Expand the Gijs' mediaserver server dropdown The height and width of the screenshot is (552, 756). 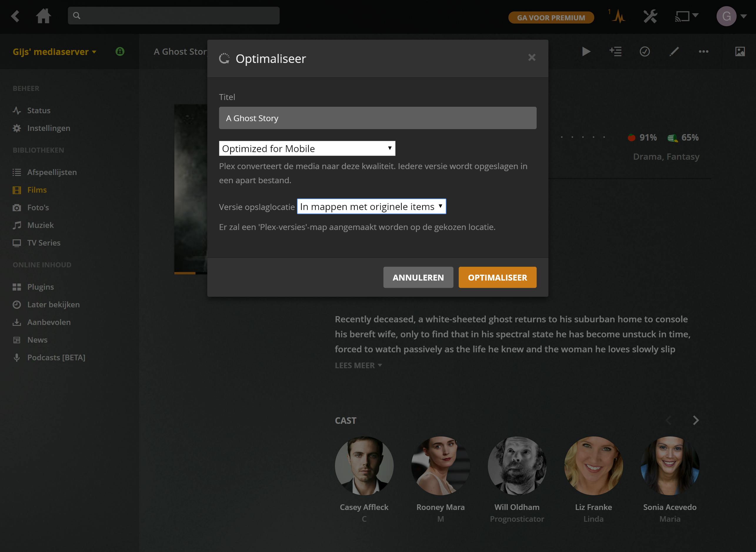(x=54, y=52)
